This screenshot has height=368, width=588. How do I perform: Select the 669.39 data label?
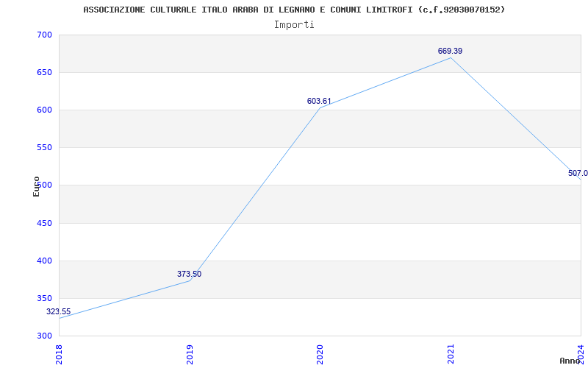[450, 51]
